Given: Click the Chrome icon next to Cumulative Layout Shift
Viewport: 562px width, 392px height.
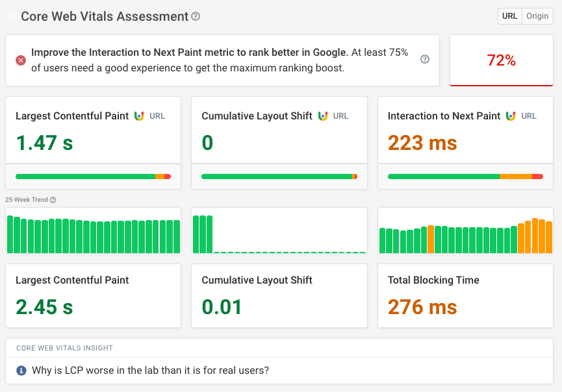Looking at the screenshot, I should pos(322,116).
